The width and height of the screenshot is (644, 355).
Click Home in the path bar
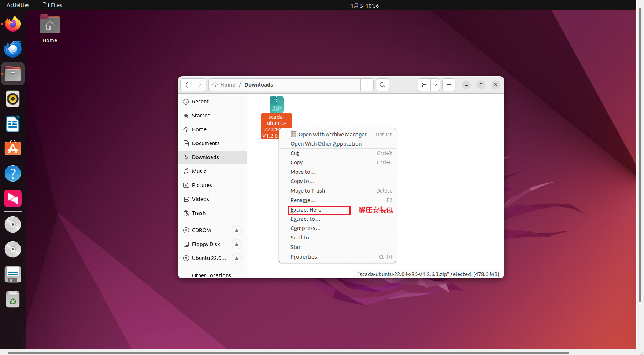227,85
